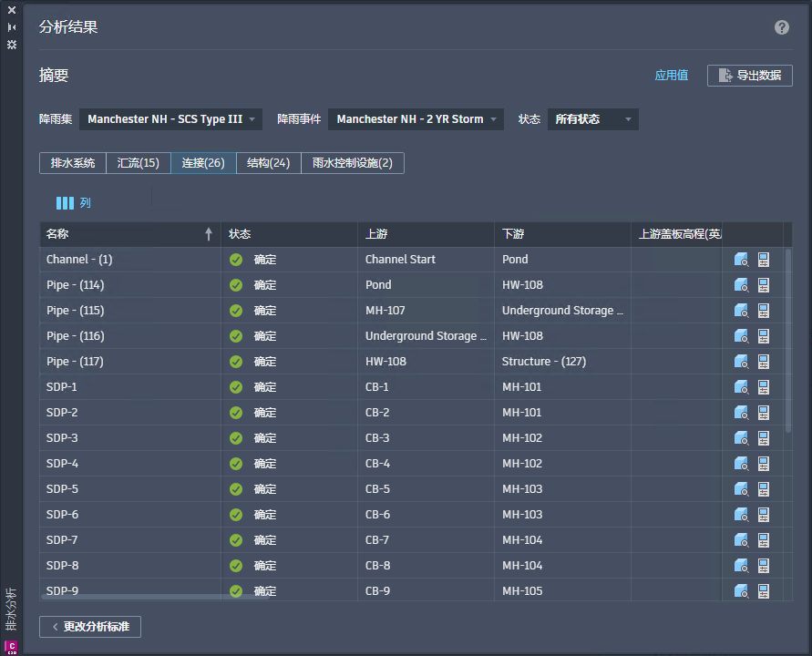Image resolution: width=812 pixels, height=656 pixels.
Task: Zoom to SDP-1 using row icon
Action: 741,386
